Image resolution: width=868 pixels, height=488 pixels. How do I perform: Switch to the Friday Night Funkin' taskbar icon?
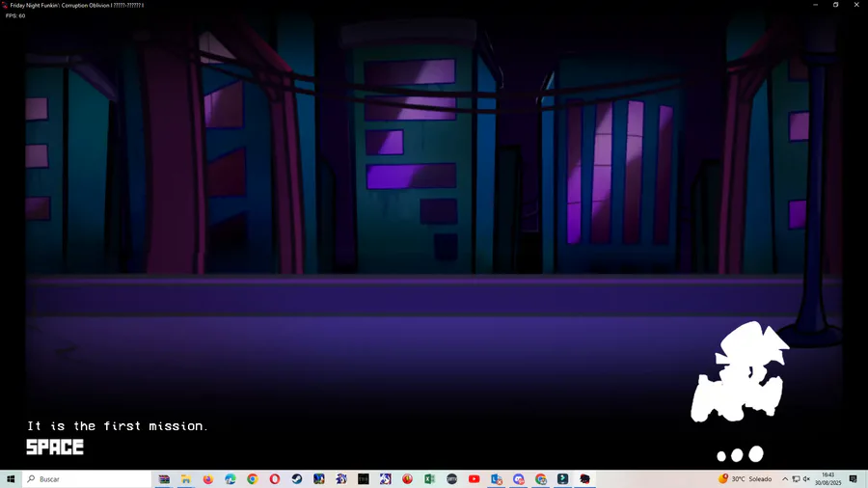click(584, 479)
